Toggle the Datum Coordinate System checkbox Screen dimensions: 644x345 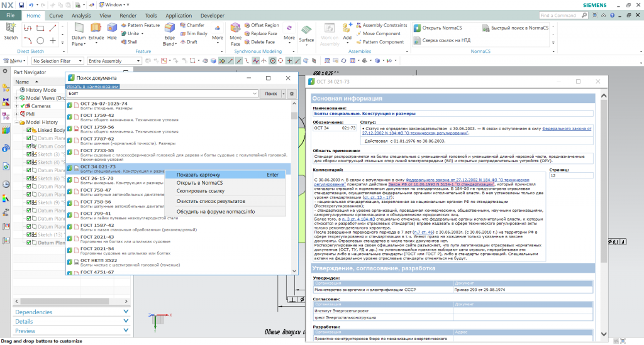(29, 146)
